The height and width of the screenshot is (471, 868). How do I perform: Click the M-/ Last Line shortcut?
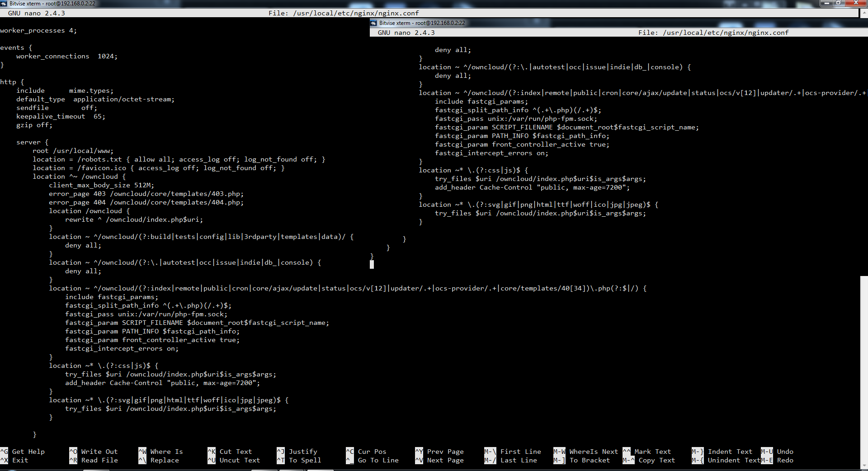tap(511, 460)
